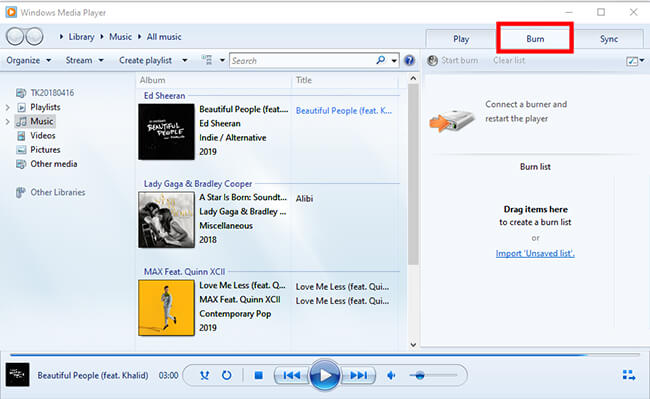This screenshot has width=650, height=399.
Task: Open the Stream dropdown menu
Action: (x=84, y=60)
